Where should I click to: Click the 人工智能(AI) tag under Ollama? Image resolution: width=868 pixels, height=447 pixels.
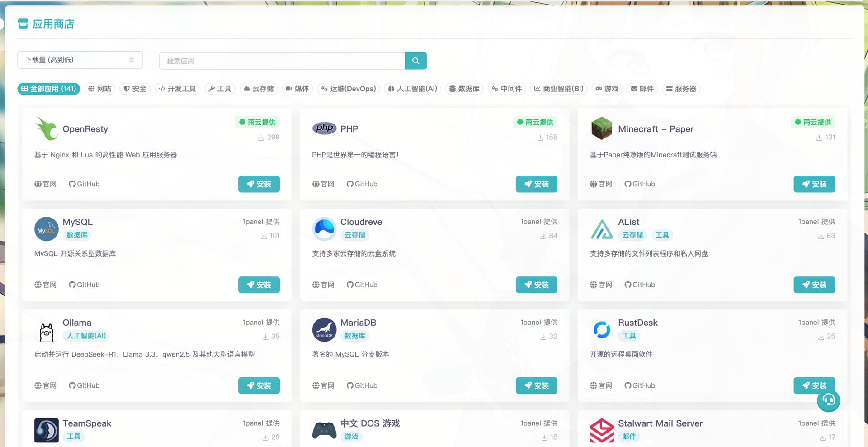[x=86, y=336]
